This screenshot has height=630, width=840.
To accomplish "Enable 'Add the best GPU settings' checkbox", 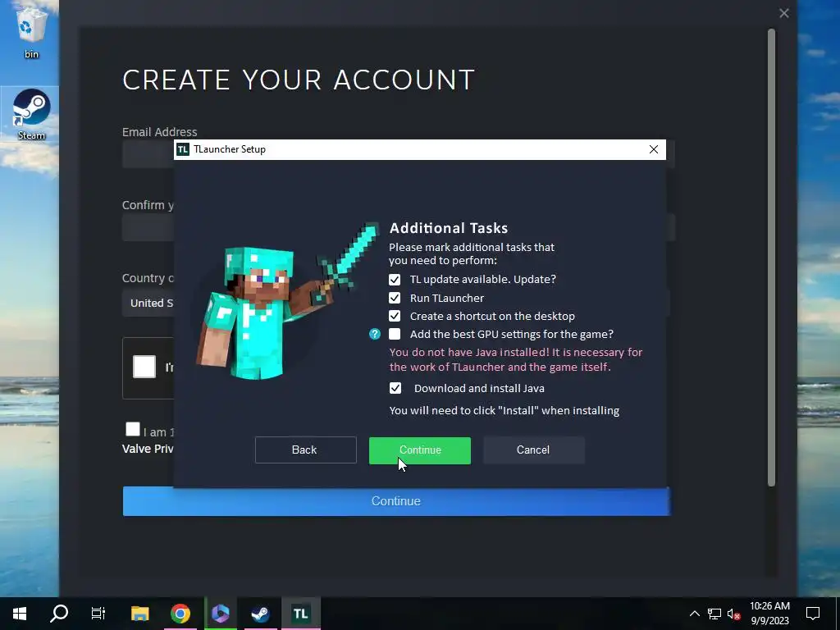I will [395, 335].
